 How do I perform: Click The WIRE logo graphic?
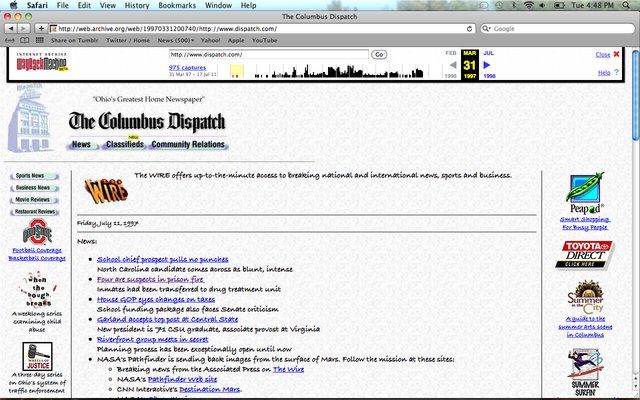tap(106, 191)
